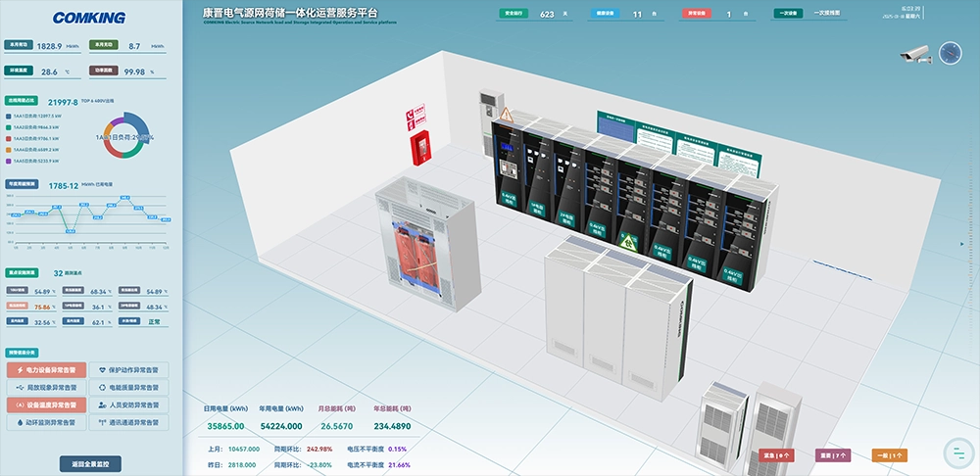Expand right side panel arrow
980x476 pixels.
tap(962, 244)
